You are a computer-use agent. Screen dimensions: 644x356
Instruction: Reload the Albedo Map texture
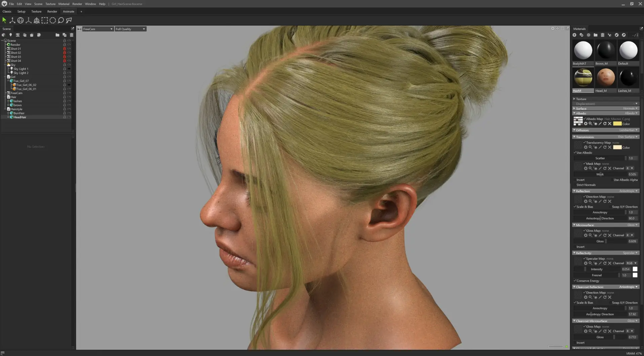[605, 124]
